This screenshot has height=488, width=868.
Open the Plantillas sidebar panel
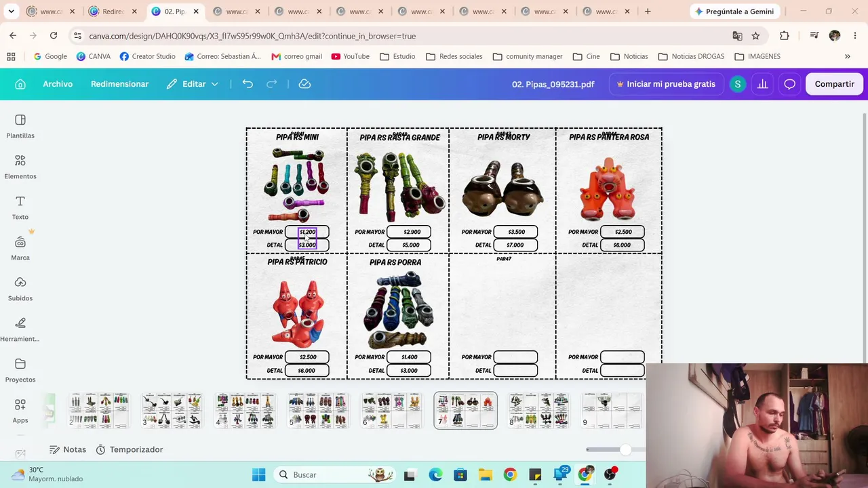[x=20, y=126]
